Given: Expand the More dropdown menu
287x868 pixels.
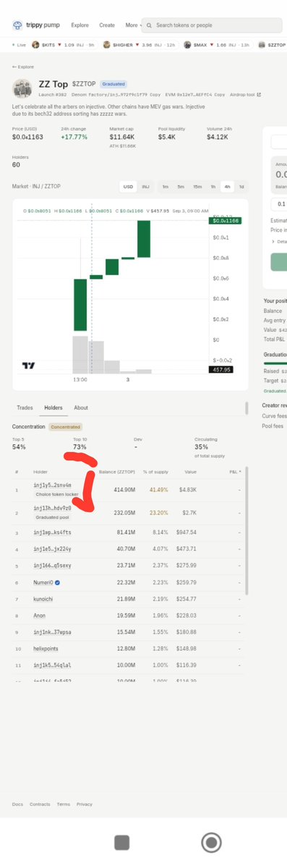Looking at the screenshot, I should click(x=133, y=25).
